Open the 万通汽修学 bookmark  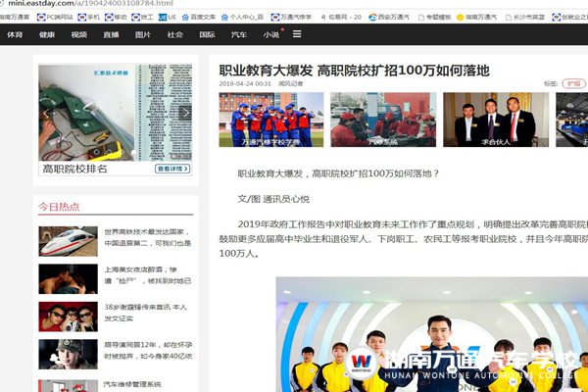point(291,17)
